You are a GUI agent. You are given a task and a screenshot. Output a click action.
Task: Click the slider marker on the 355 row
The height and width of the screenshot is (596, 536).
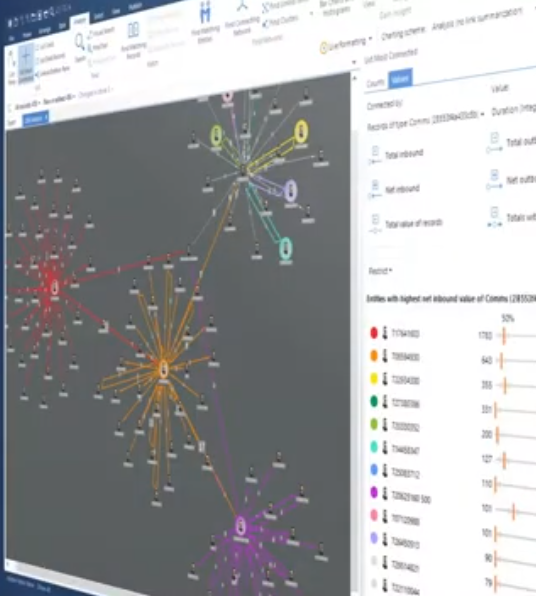[x=505, y=385]
